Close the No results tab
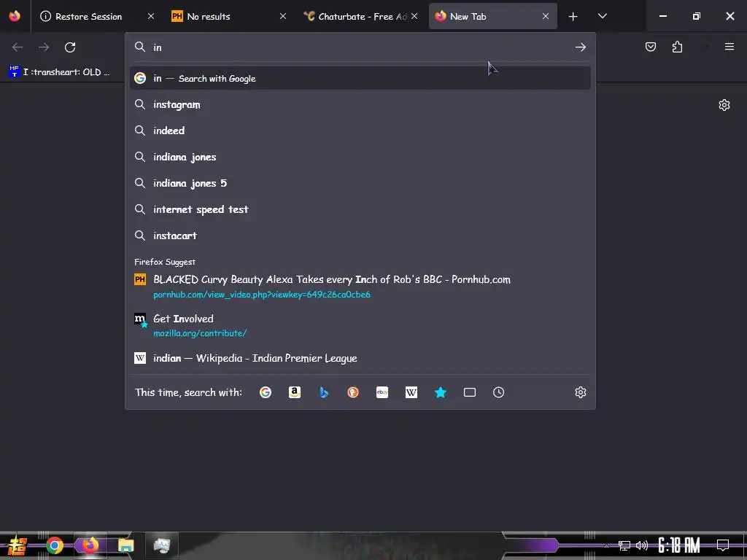The width and height of the screenshot is (747, 560). 283,17
